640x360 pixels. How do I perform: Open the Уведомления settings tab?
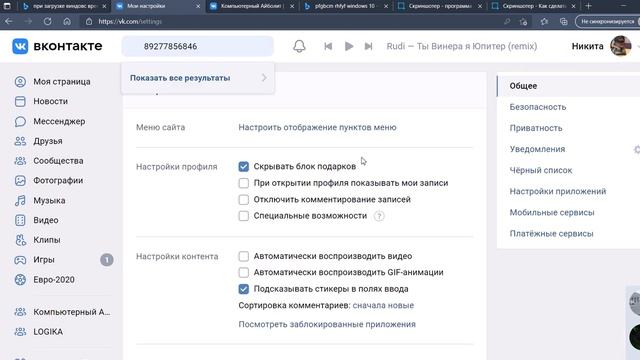[x=537, y=149]
